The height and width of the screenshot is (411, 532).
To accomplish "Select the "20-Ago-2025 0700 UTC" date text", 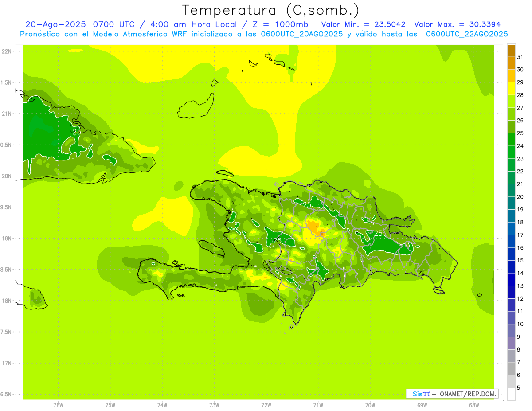I will (x=80, y=24).
